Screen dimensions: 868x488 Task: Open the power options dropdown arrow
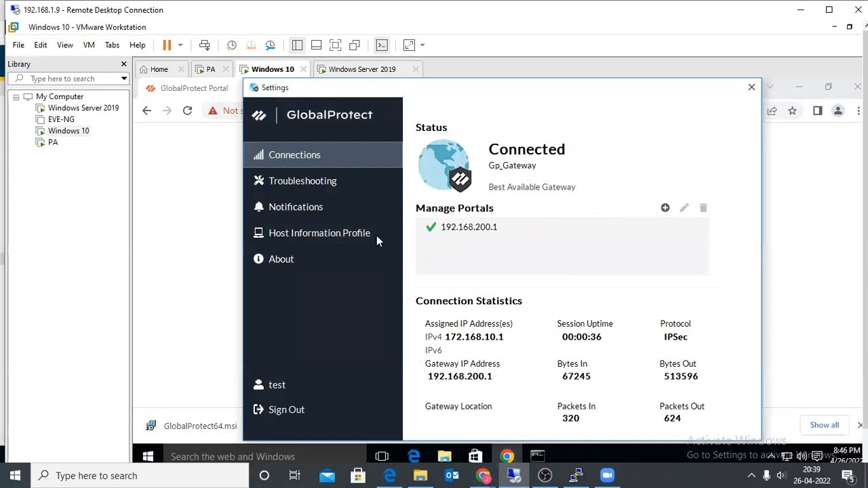point(180,45)
